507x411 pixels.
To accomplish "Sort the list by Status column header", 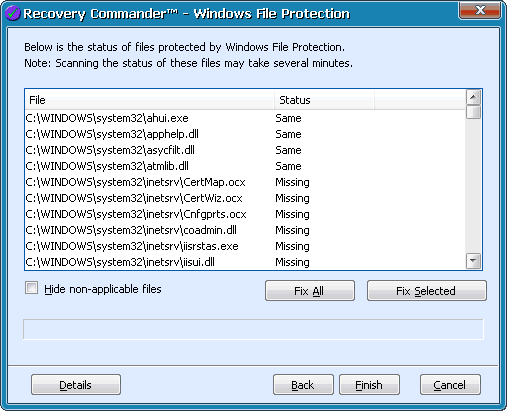I will pos(324,100).
